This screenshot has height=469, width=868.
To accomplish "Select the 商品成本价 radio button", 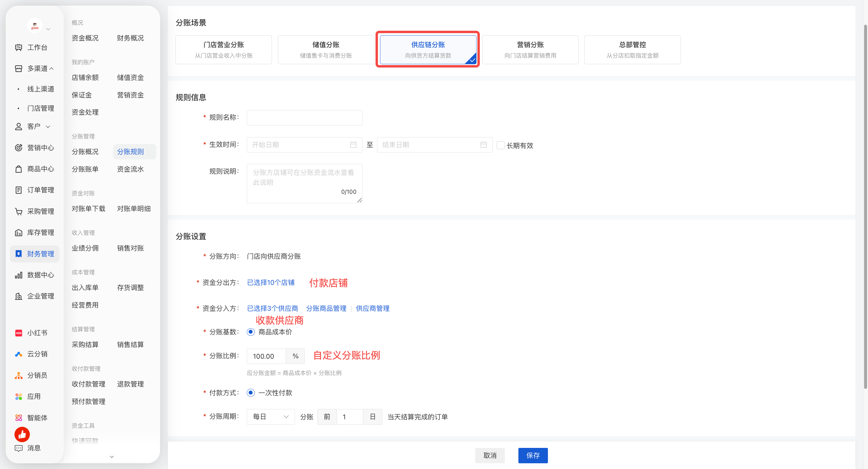I will point(250,332).
